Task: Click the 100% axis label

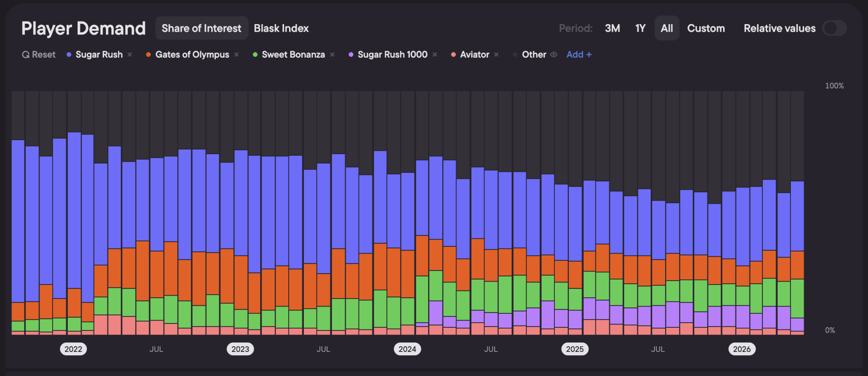Action: point(834,86)
